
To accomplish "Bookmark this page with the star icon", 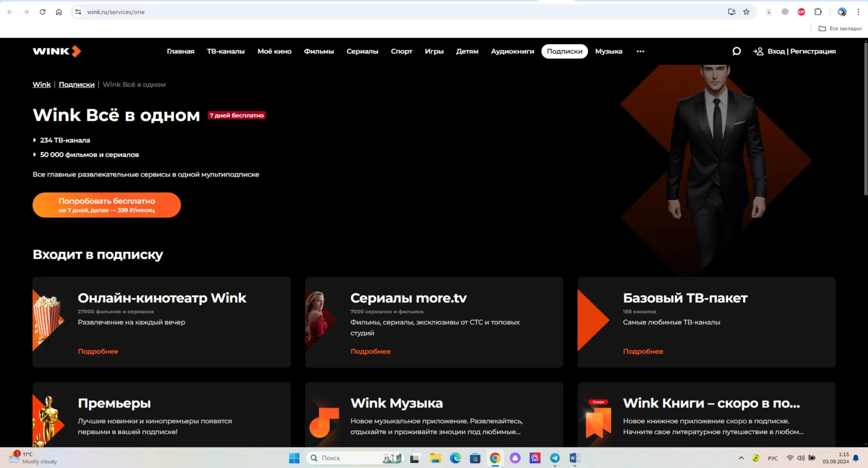I will pos(746,12).
